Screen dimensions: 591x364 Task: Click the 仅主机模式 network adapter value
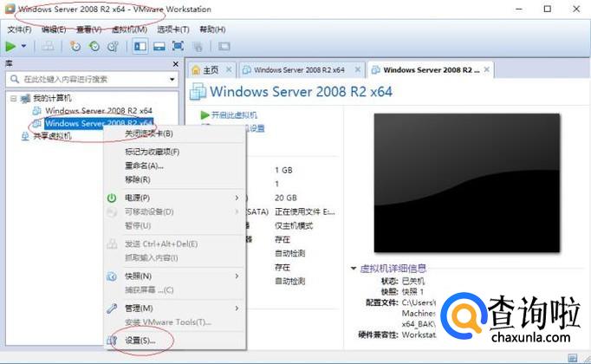click(294, 225)
